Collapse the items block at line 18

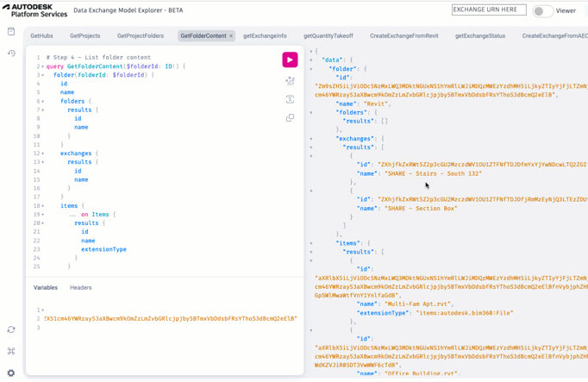pyautogui.click(x=43, y=206)
